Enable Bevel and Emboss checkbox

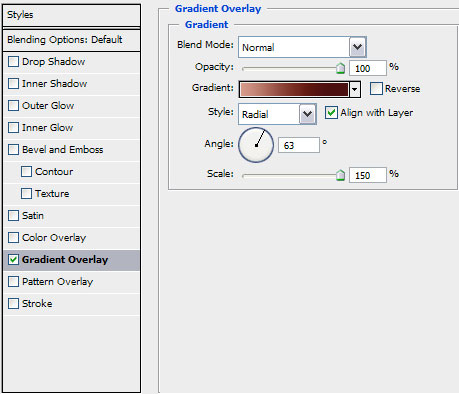13,150
